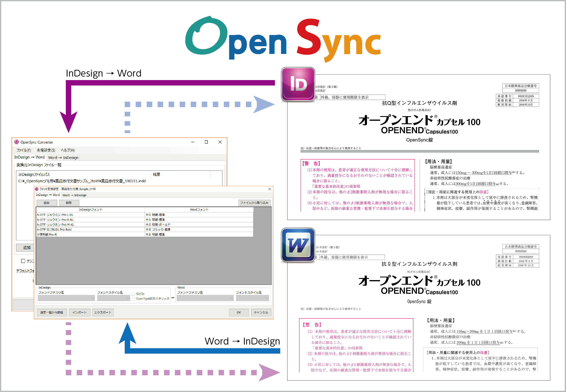The width and height of the screenshot is (566, 392).
Task: Click Word font cell ＭＳ ゴシック-標準
Action: [x=199, y=229]
